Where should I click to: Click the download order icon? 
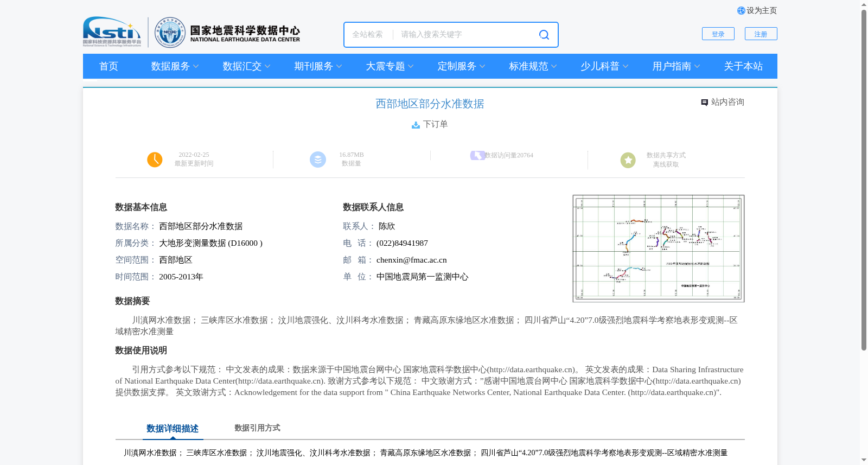[x=416, y=125]
